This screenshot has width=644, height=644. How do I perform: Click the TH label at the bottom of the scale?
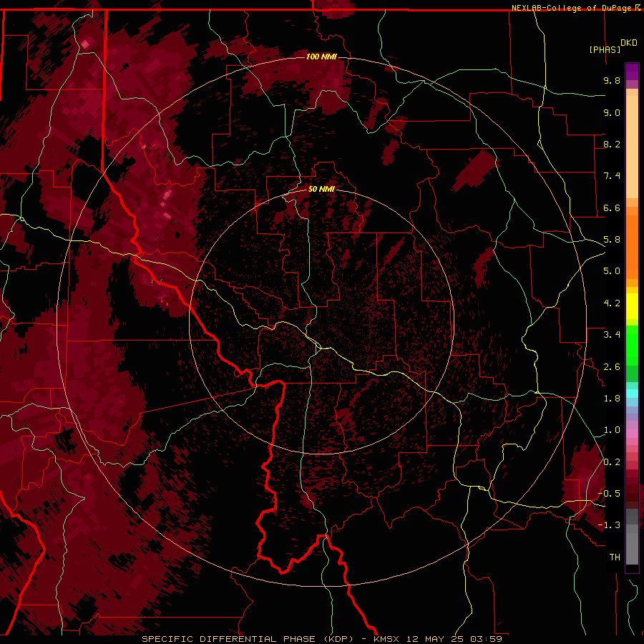(x=615, y=557)
